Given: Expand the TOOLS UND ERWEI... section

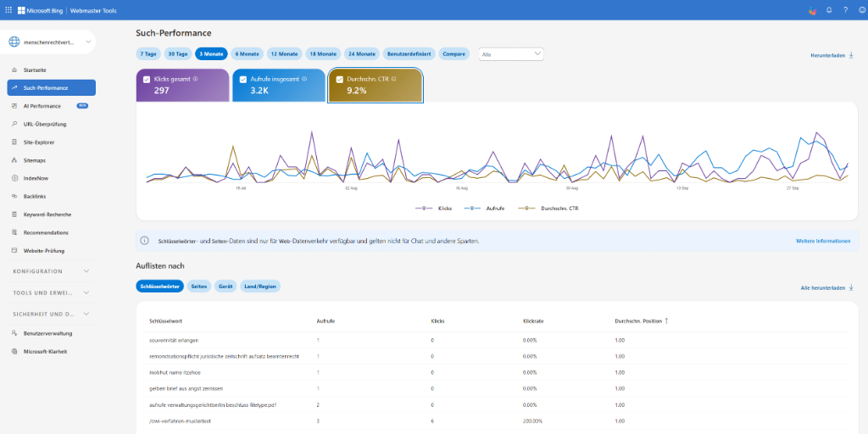Looking at the screenshot, I should [50, 292].
